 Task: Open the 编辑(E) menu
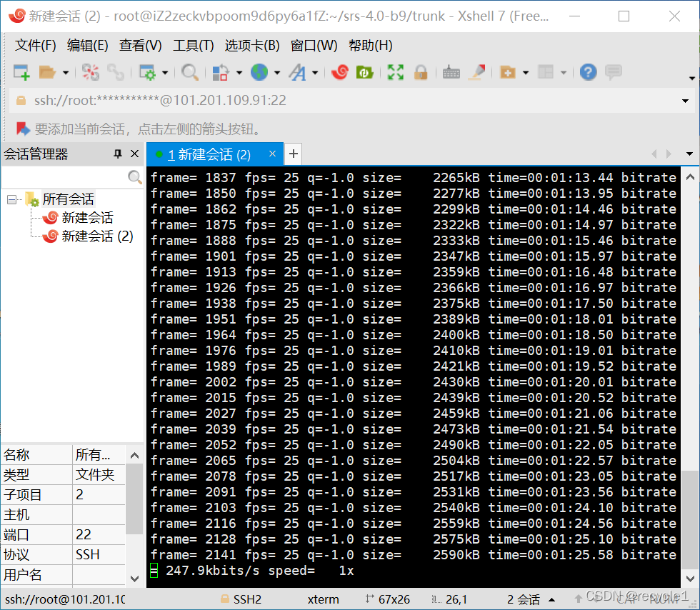pyautogui.click(x=87, y=45)
